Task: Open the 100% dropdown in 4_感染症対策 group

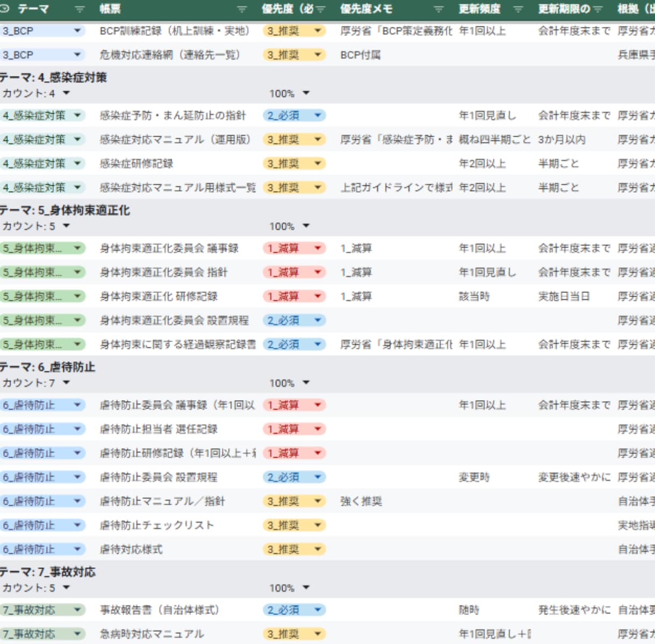Action: 306,93
